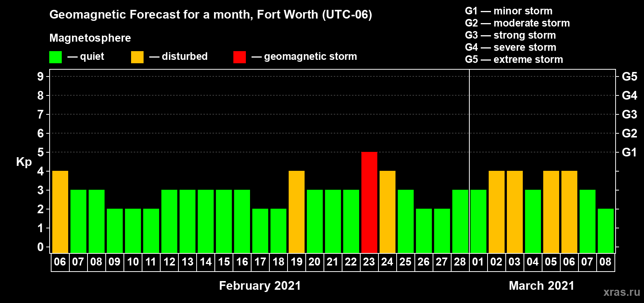Select the green bar for February 28
The width and height of the screenshot is (644, 303).
coord(460,221)
